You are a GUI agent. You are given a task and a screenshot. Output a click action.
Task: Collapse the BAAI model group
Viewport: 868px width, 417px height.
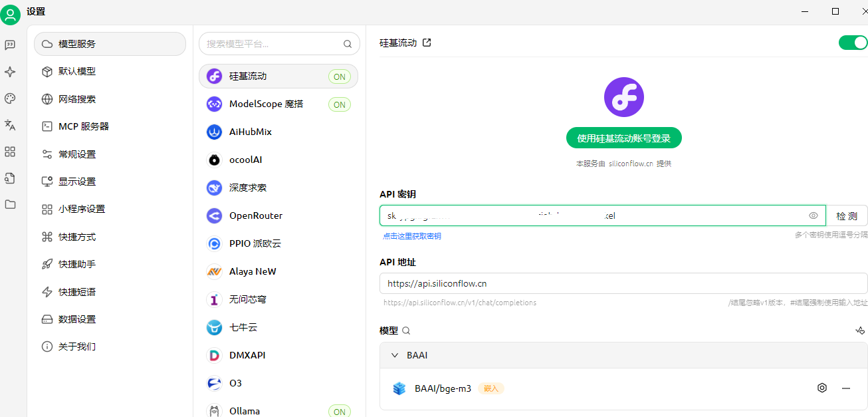395,355
